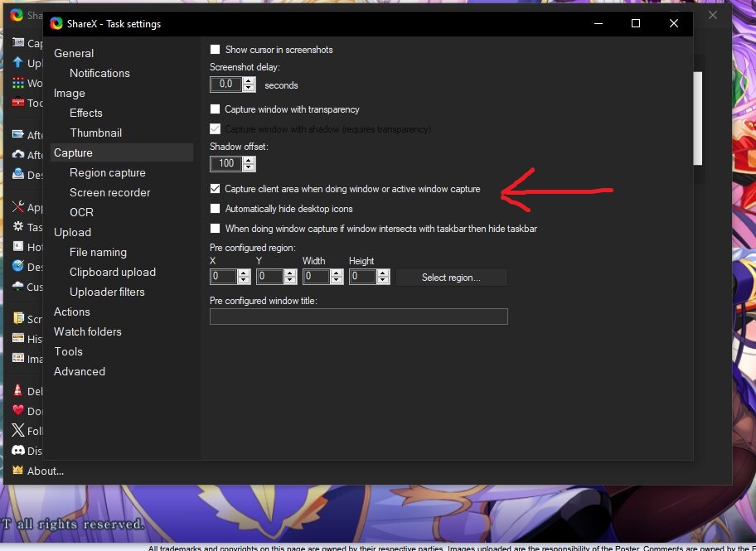The height and width of the screenshot is (551, 756).
Task: Select Image category in settings tree
Action: click(70, 93)
